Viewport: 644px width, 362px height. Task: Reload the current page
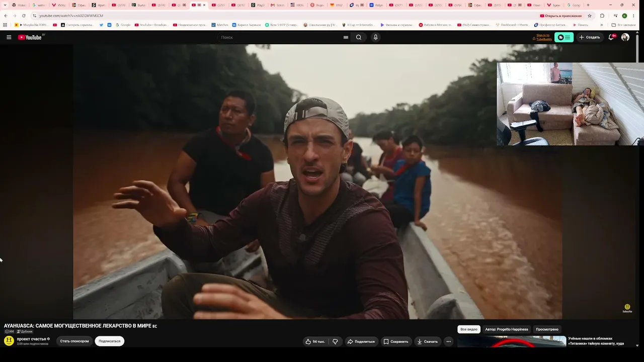pyautogui.click(x=23, y=16)
